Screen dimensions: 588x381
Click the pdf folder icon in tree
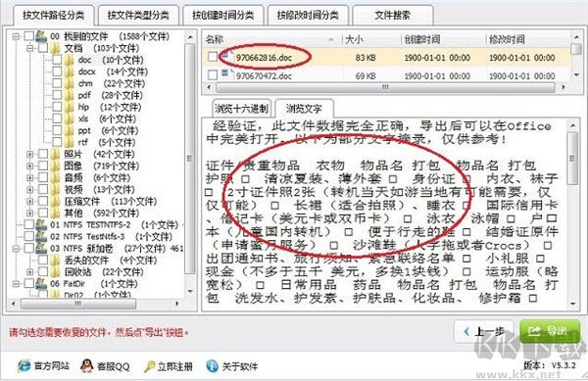pyautogui.click(x=70, y=95)
